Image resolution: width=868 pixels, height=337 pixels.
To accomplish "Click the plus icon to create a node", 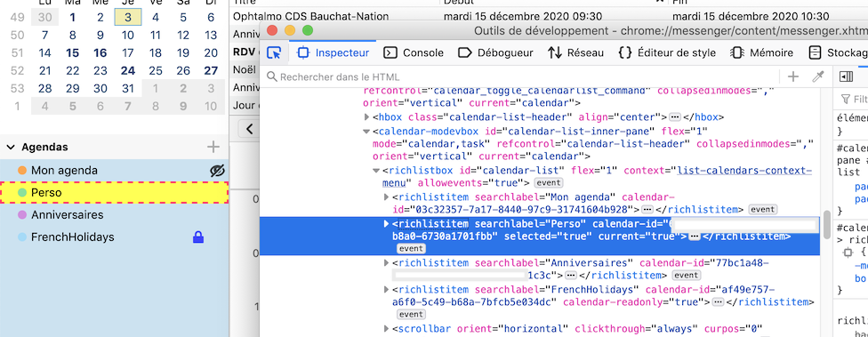I will (x=793, y=77).
